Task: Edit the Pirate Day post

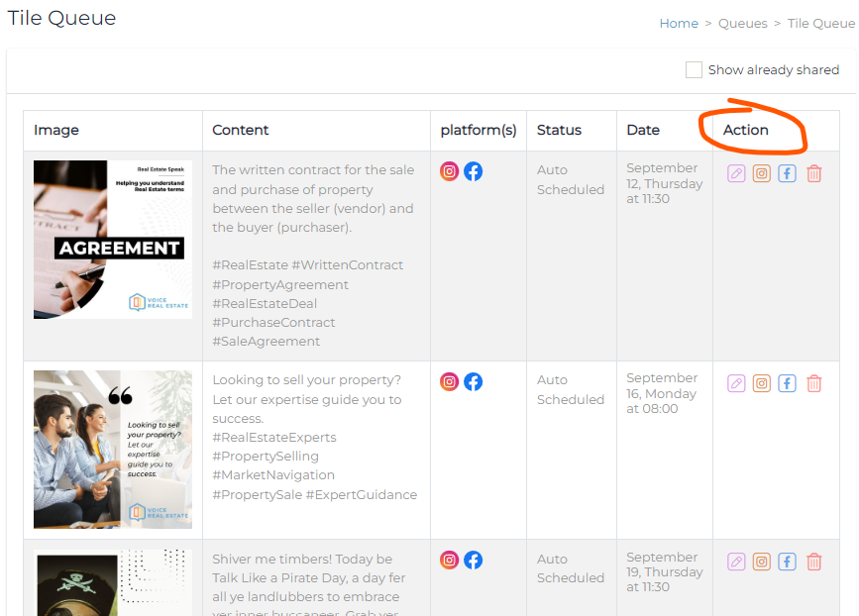Action: coord(736,562)
